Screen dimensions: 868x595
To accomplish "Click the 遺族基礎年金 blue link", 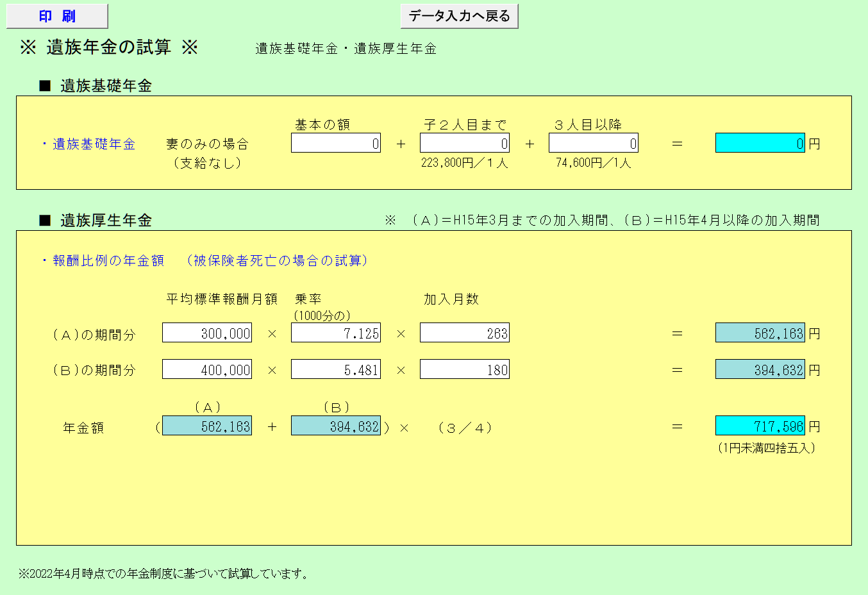I will coord(85,144).
